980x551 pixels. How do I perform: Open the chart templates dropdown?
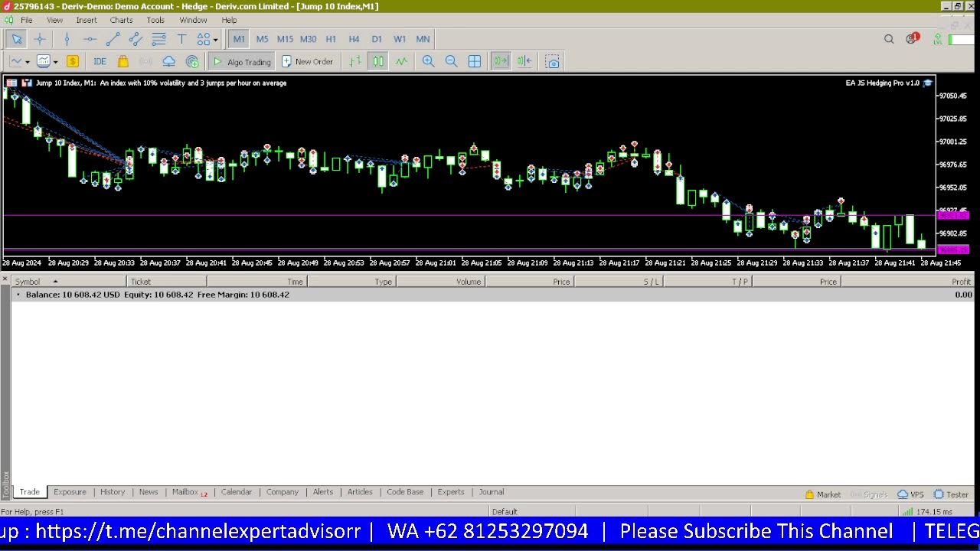47,61
